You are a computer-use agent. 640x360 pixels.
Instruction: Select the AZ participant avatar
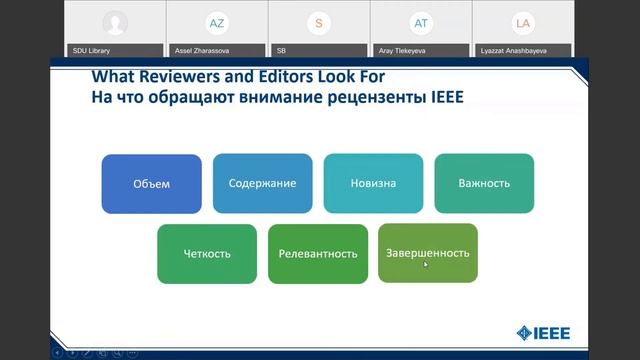[217, 23]
